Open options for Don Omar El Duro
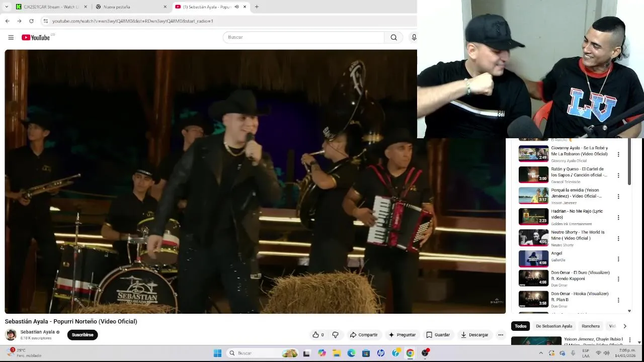The width and height of the screenshot is (644, 362). point(618,279)
